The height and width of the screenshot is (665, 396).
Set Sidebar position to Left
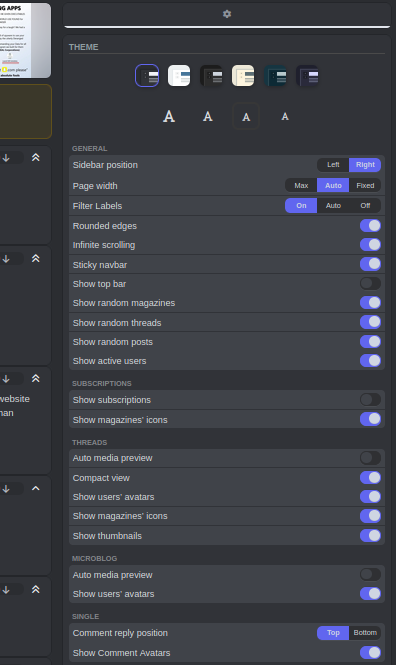333,165
